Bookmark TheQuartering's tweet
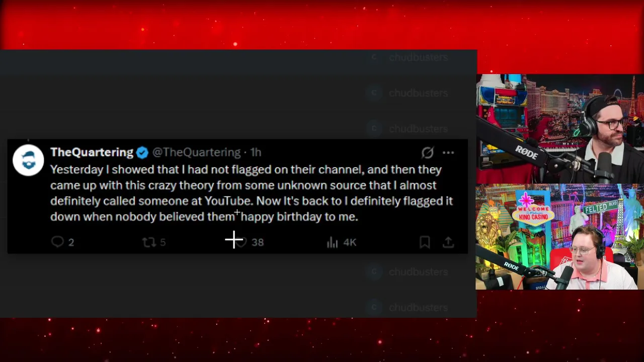 pyautogui.click(x=425, y=242)
